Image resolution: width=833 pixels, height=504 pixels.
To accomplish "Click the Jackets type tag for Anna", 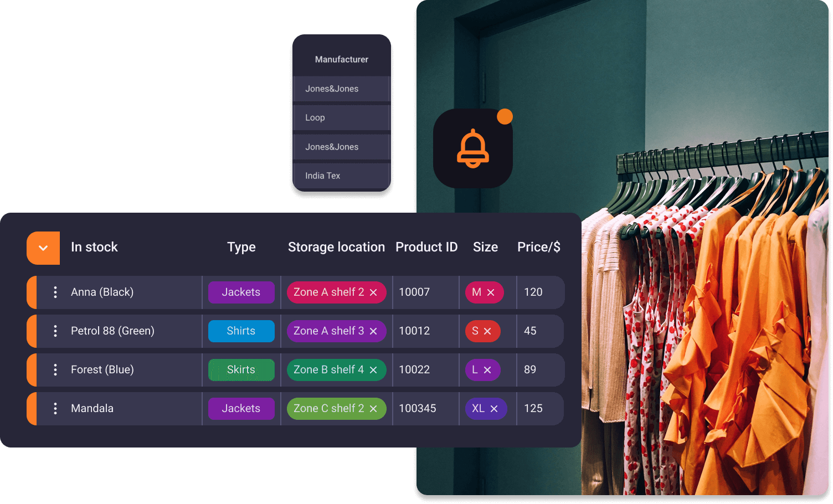I will pos(241,292).
